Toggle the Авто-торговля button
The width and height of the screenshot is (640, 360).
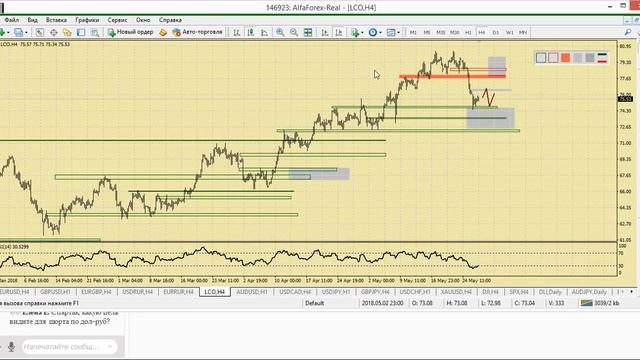tap(198, 32)
